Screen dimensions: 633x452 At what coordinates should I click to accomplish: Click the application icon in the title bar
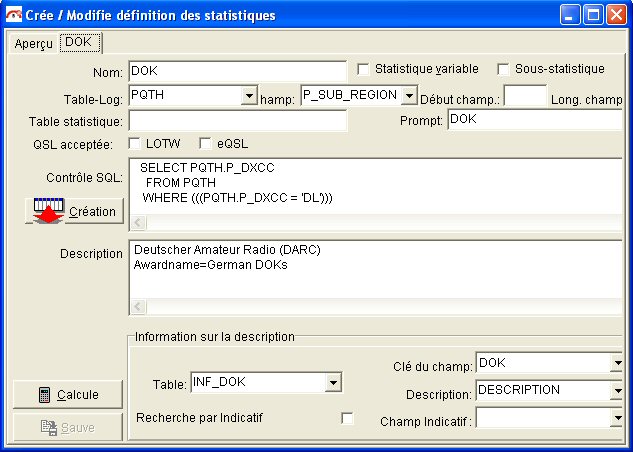click(15, 15)
